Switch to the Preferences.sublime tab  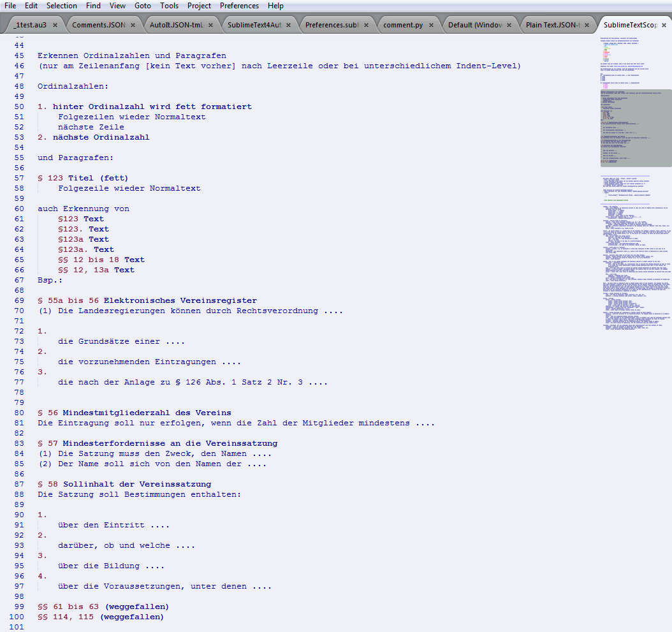pos(332,26)
